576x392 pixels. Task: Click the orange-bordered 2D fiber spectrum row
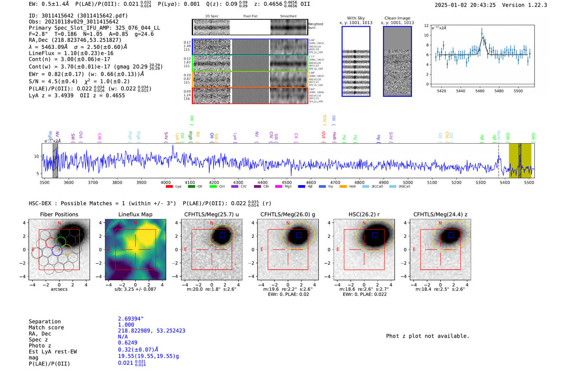[250, 79]
